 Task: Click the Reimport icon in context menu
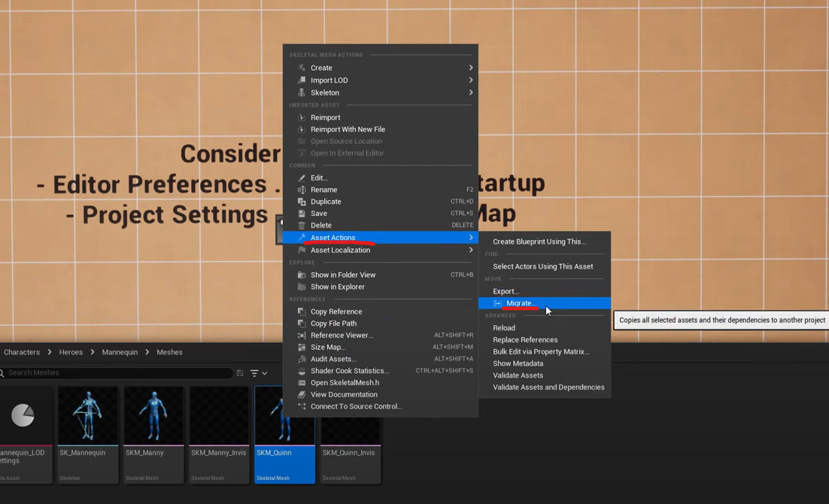(x=302, y=117)
